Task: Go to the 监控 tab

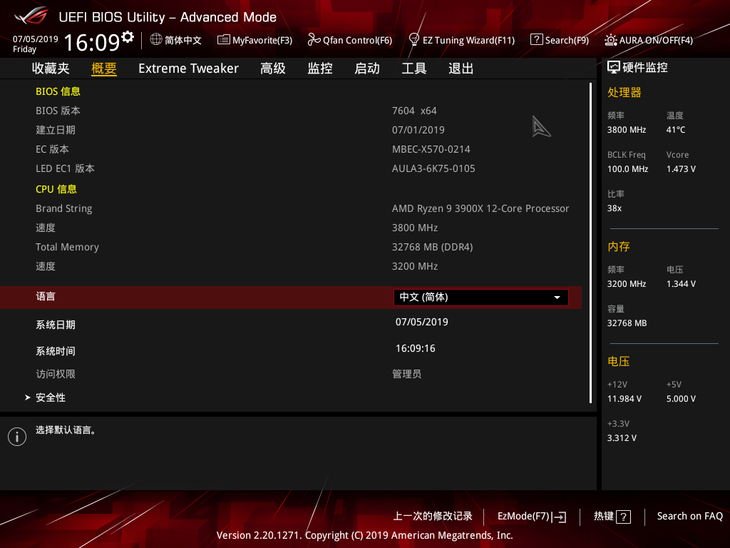Action: pos(320,68)
